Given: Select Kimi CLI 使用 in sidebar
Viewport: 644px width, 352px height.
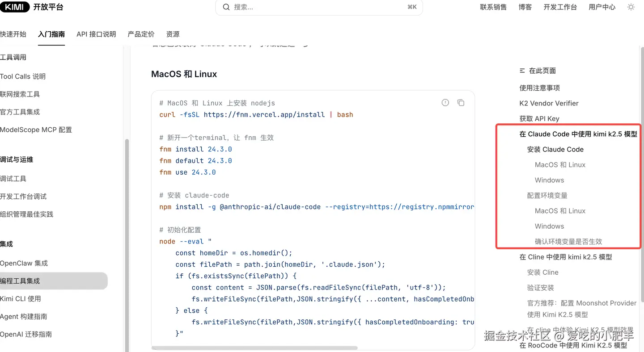Looking at the screenshot, I should pos(21,298).
